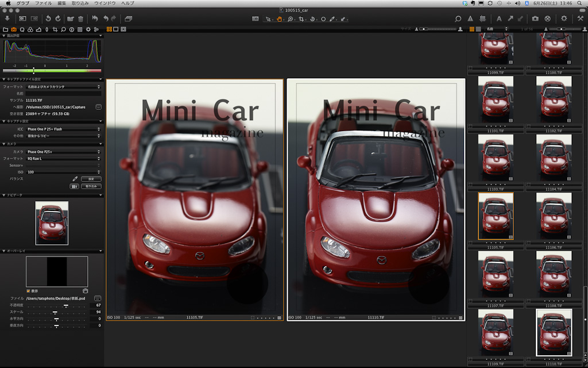Image resolution: width=588 pixels, height=368 pixels.
Task: Open preferences with the gear icon
Action: click(x=564, y=19)
